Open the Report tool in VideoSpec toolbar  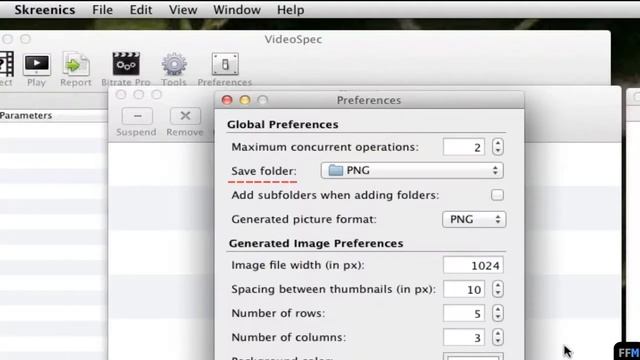point(76,64)
